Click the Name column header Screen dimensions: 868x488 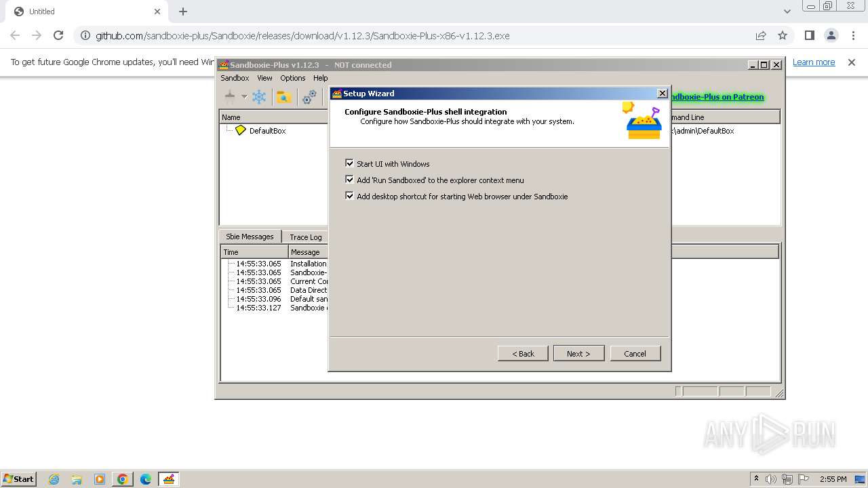click(274, 117)
